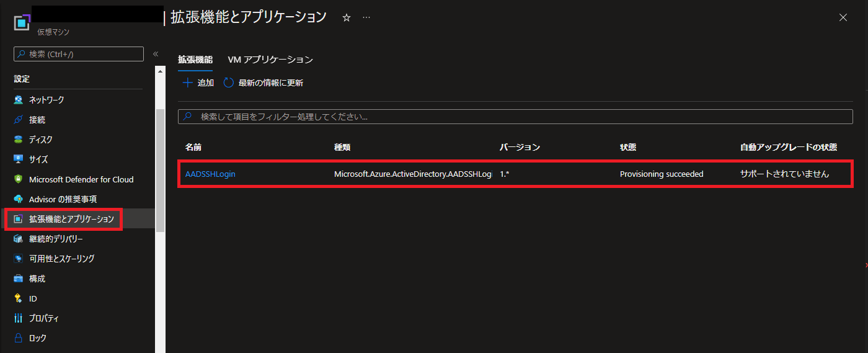Click the ロック padlock icon
Viewport: 868px width, 353px height.
click(18, 338)
